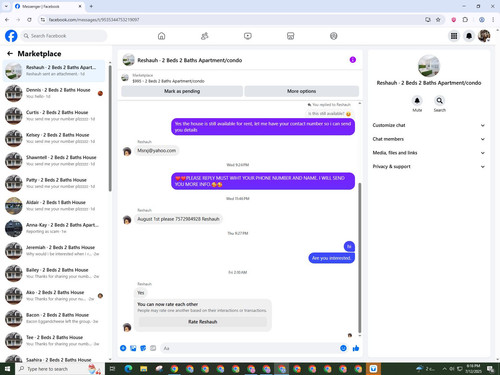Click the chat messages scrollbar
Image resolution: width=500 pixels, height=375 pixels.
(x=360, y=258)
